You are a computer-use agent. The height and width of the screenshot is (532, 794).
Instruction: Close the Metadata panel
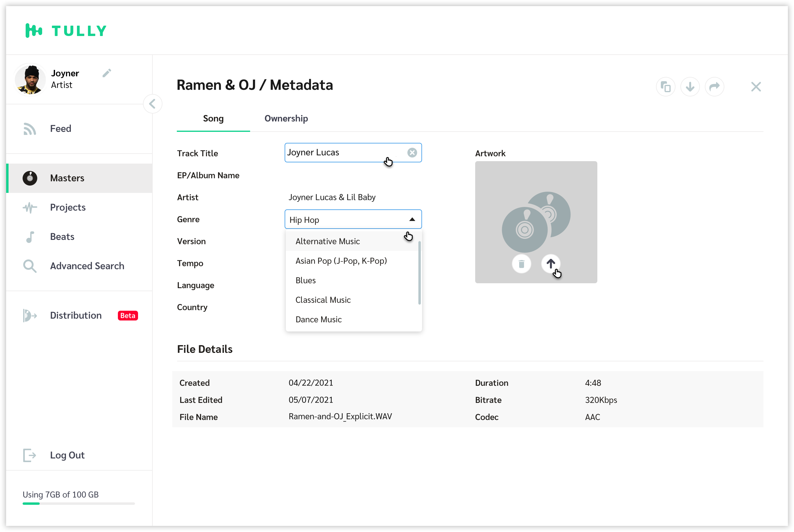[756, 87]
